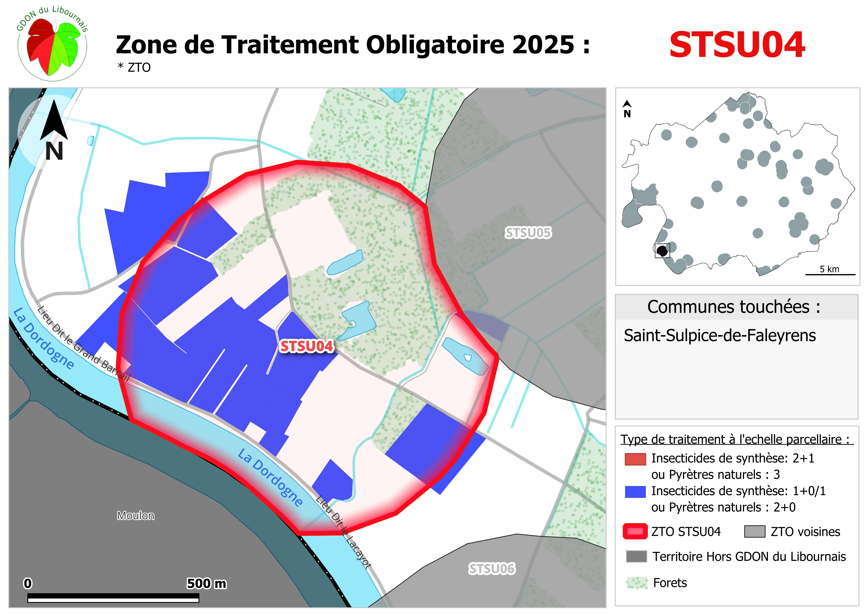Click the dark grey Territoire Hors GDON swatch

[x=636, y=557]
